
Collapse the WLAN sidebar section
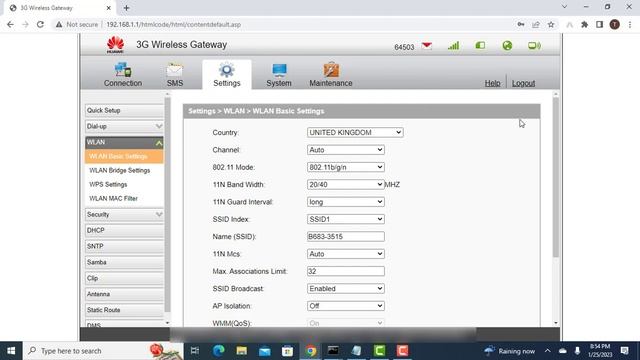(x=124, y=142)
